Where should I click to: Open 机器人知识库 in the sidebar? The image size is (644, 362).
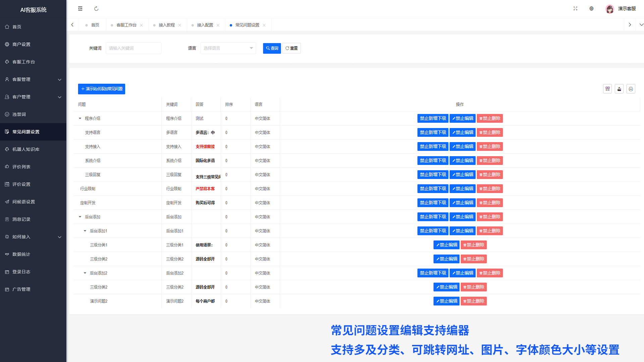(26, 149)
